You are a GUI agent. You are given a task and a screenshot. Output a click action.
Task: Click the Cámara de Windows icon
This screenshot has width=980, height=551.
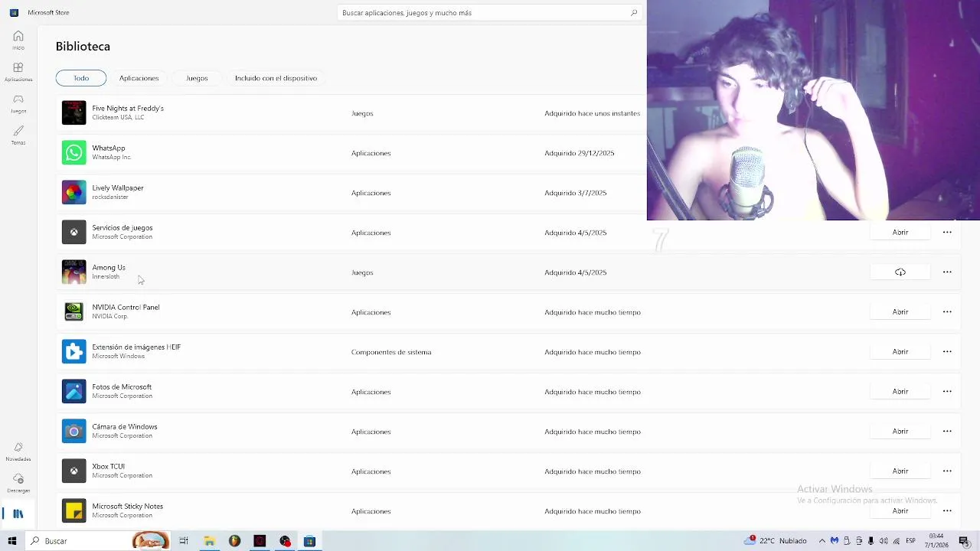[x=74, y=431]
